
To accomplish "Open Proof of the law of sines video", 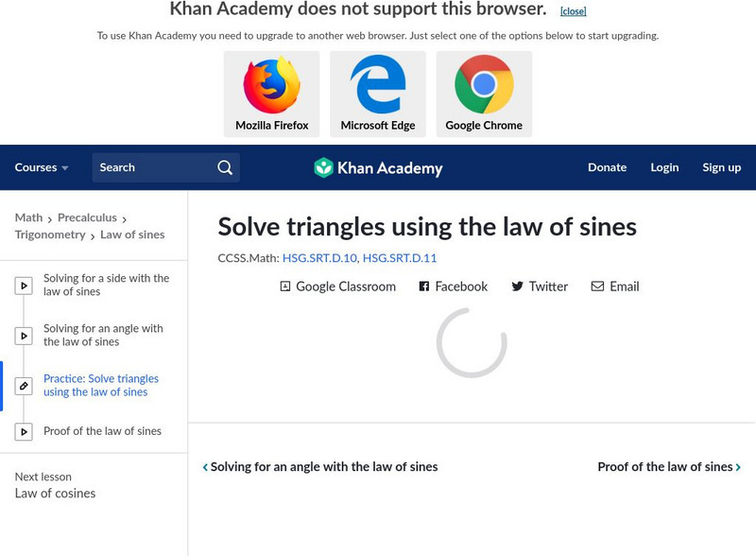I will coord(102,431).
